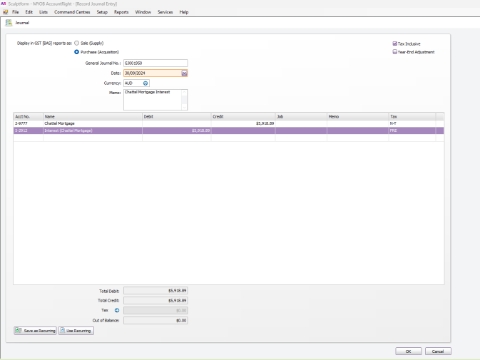The height and width of the screenshot is (360, 480).
Task: Click the Job column header
Action: point(301,116)
